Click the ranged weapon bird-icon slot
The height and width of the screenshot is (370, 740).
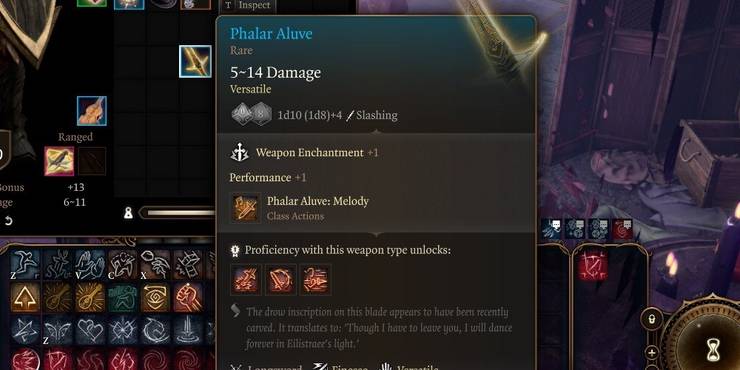pyautogui.click(x=59, y=161)
